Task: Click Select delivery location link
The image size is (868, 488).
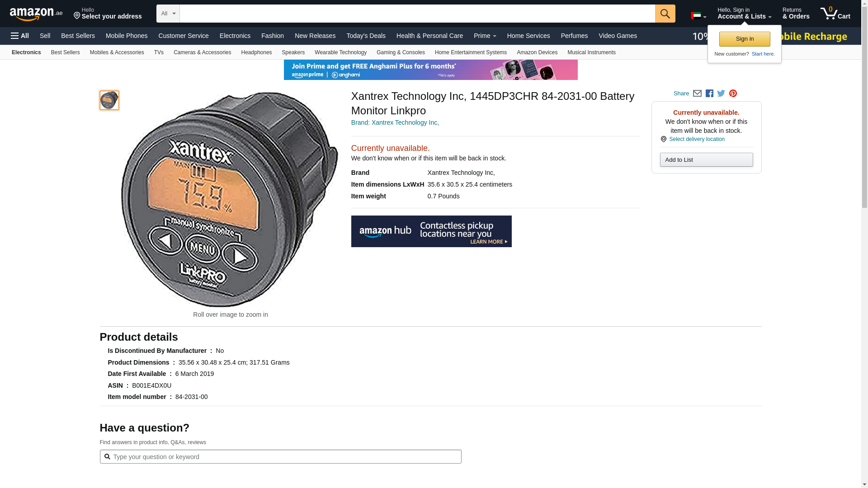Action: 697,139
